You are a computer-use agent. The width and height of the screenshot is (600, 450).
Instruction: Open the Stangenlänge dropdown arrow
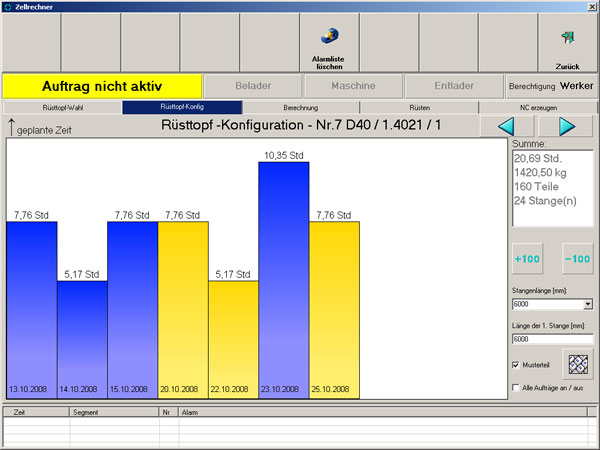pos(588,304)
